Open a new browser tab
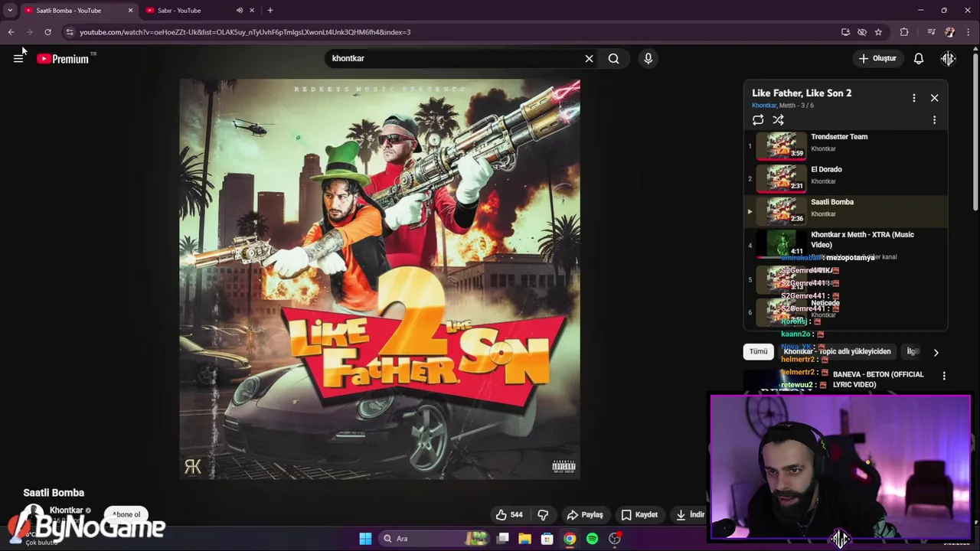This screenshot has width=980, height=551. 270,11
